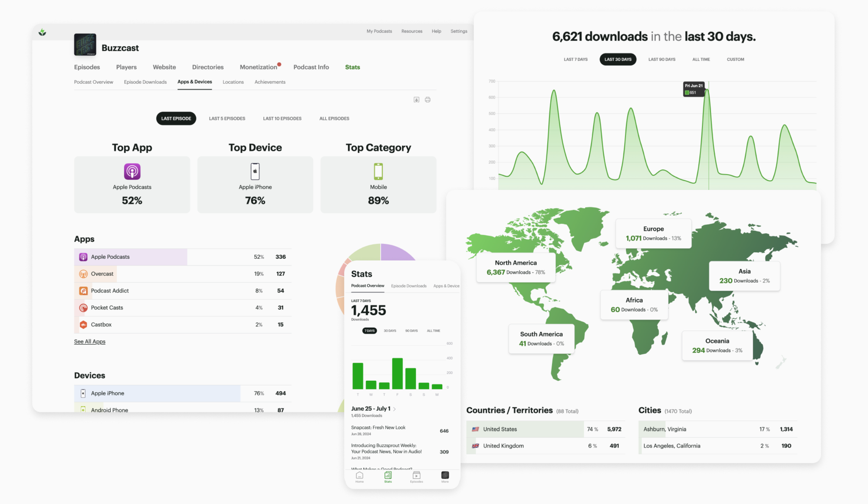Select LAST 30 DAYS range on downloads chart
This screenshot has width=868, height=504.
click(618, 59)
